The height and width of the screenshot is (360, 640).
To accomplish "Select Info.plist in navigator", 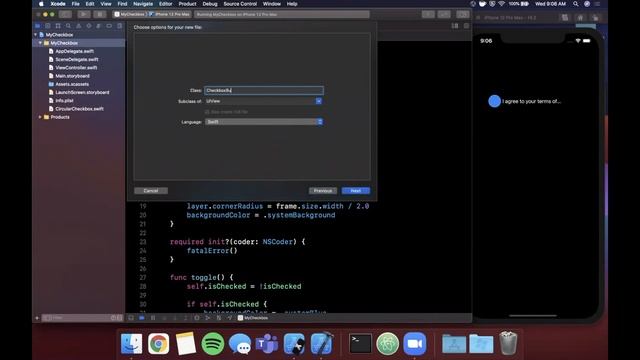I will (64, 100).
